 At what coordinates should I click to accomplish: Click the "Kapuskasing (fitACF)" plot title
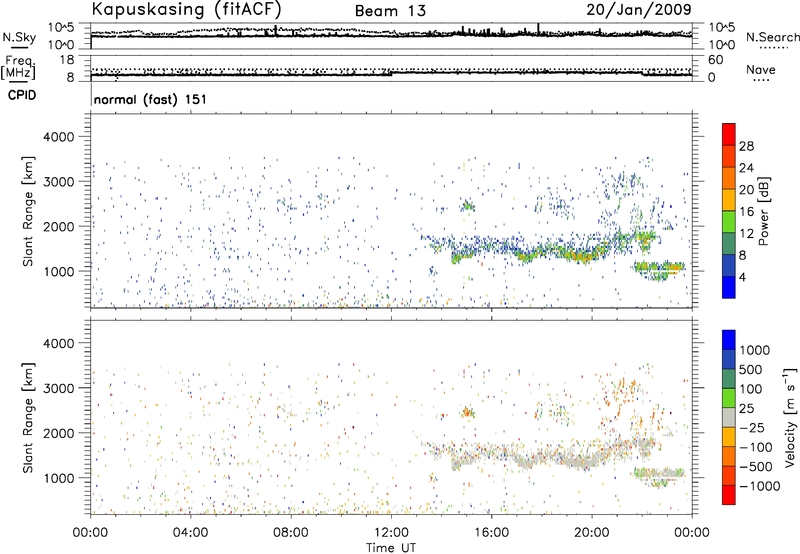coord(186,9)
